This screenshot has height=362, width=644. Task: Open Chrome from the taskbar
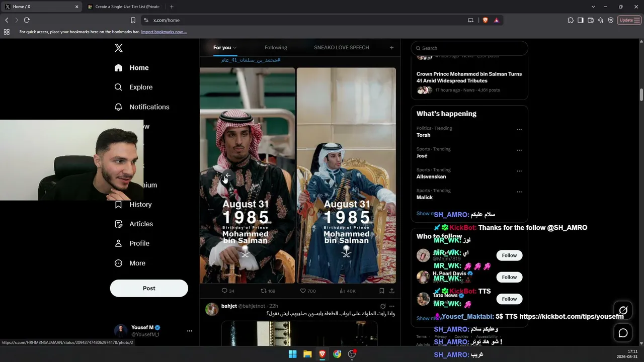tap(337, 354)
